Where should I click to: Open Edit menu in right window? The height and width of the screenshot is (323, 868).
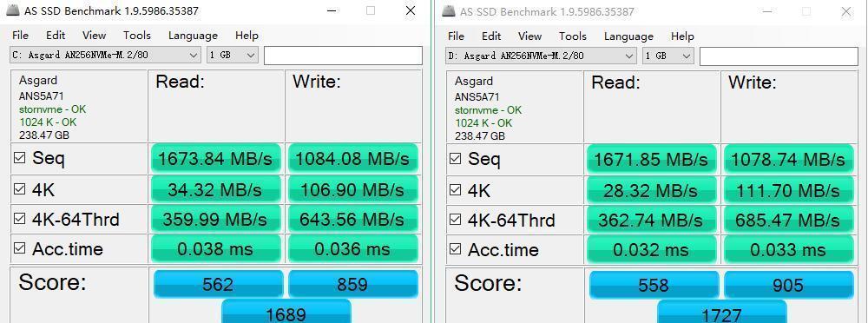point(491,36)
